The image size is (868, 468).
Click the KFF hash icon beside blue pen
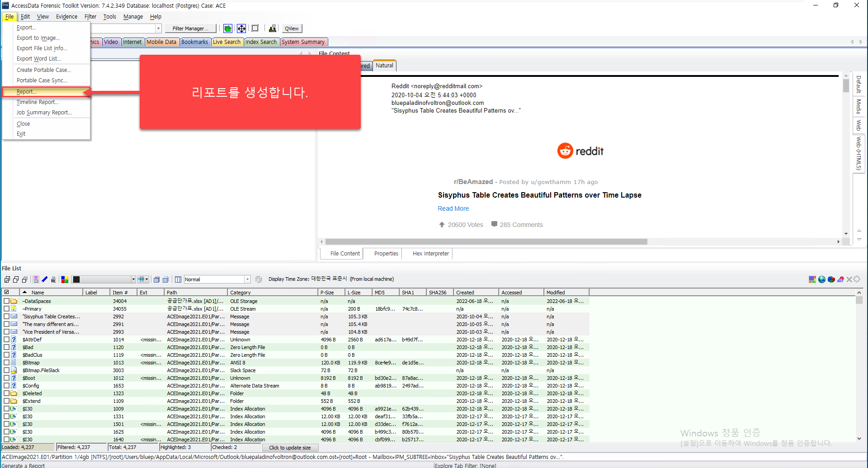[x=53, y=279]
